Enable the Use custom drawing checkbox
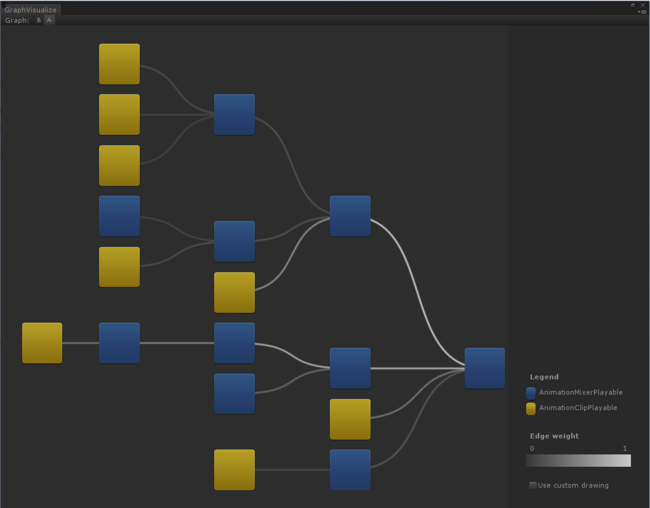Screen dimensions: 650x508 (533, 485)
